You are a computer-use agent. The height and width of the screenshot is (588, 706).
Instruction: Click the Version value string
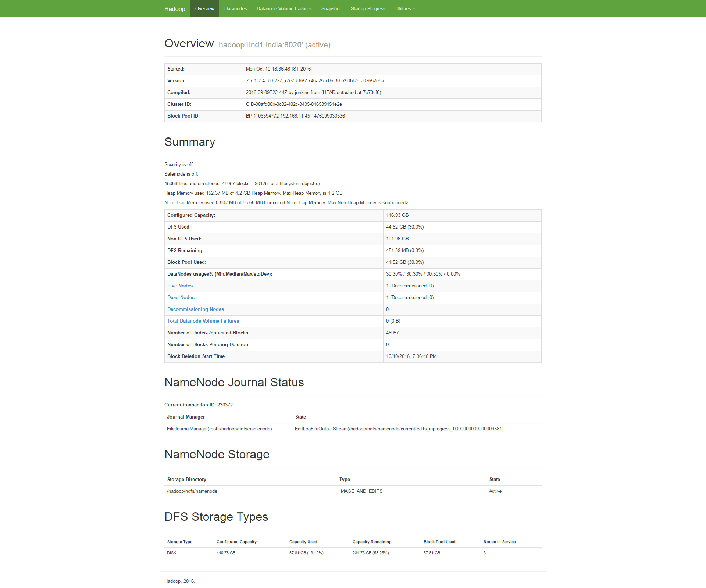coord(315,81)
